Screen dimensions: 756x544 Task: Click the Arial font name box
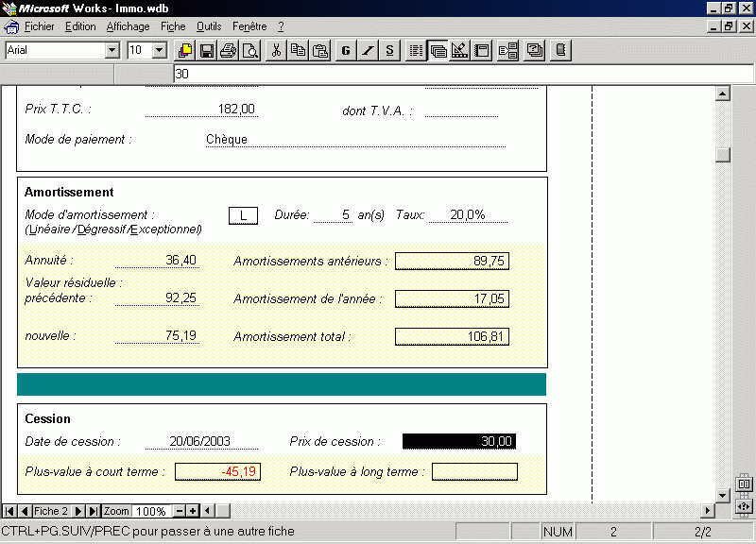tap(56, 50)
